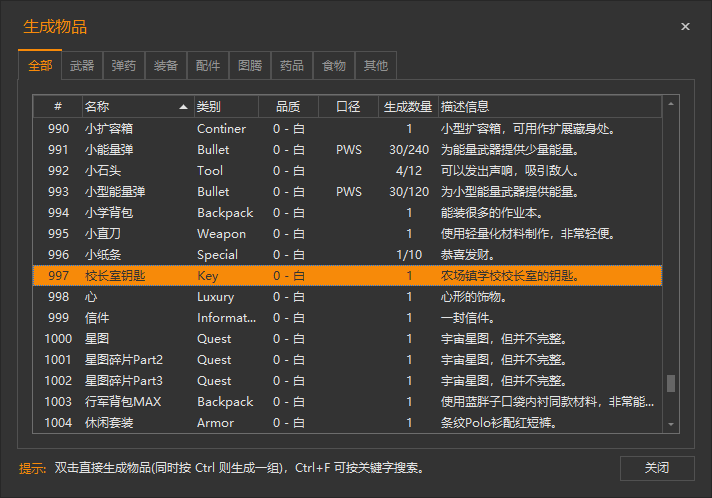Select the 装备 tab
Viewport: 712px width, 498px height.
pyautogui.click(x=166, y=66)
